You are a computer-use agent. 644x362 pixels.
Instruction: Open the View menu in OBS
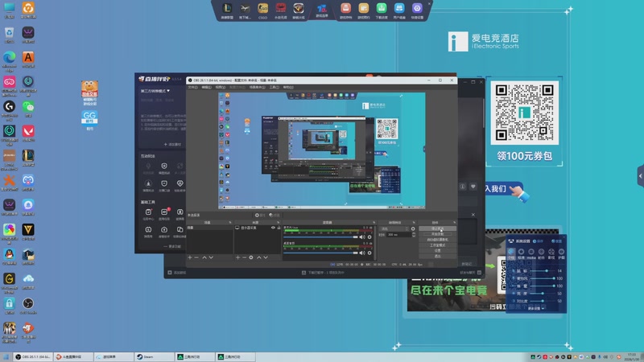pyautogui.click(x=220, y=87)
